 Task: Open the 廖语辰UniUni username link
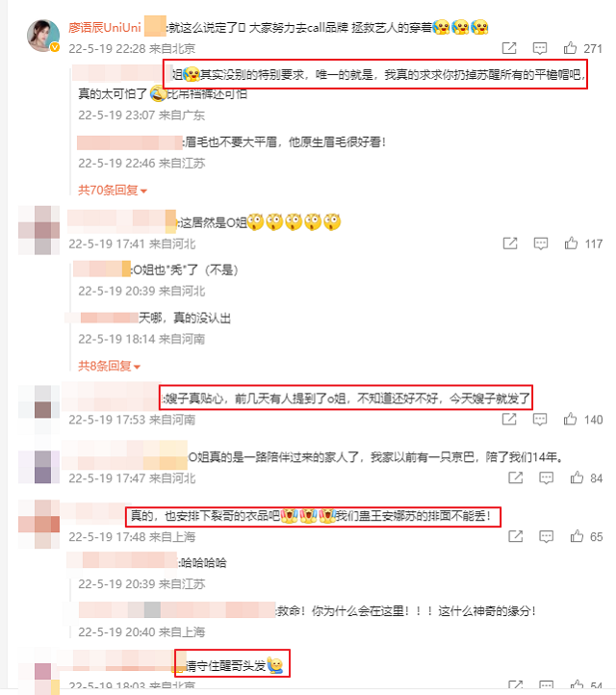click(x=105, y=28)
